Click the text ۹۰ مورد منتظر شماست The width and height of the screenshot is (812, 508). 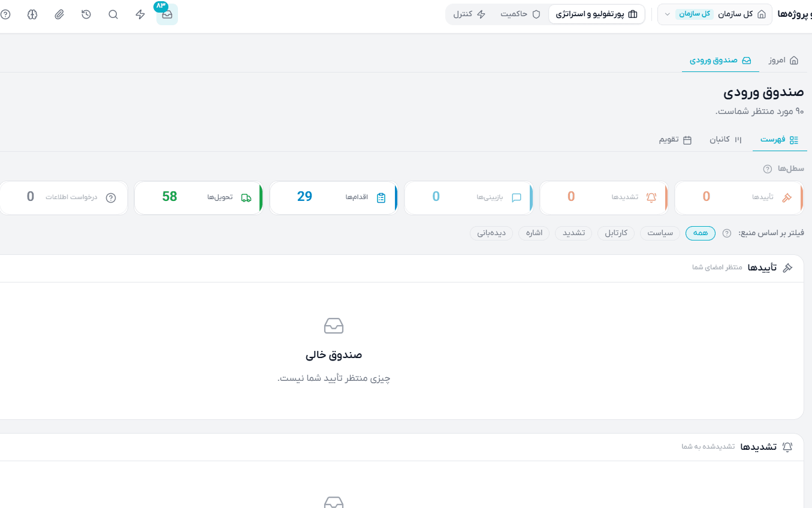[x=760, y=112]
